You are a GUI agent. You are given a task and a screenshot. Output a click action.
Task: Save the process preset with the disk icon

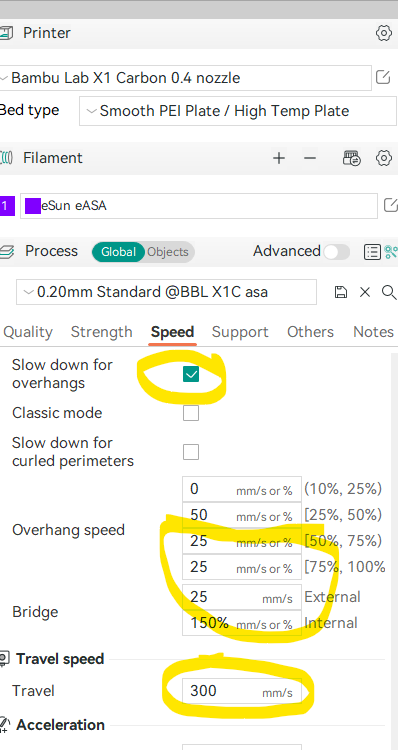(x=341, y=292)
